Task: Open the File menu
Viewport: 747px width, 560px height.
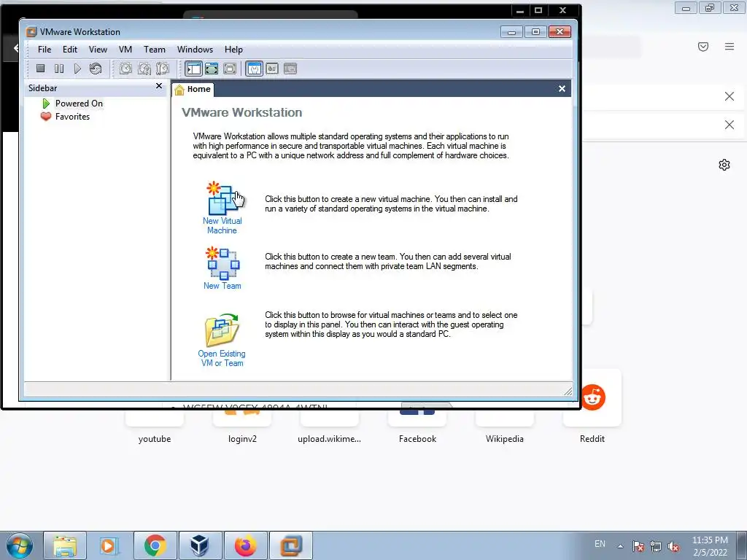Action: click(44, 50)
